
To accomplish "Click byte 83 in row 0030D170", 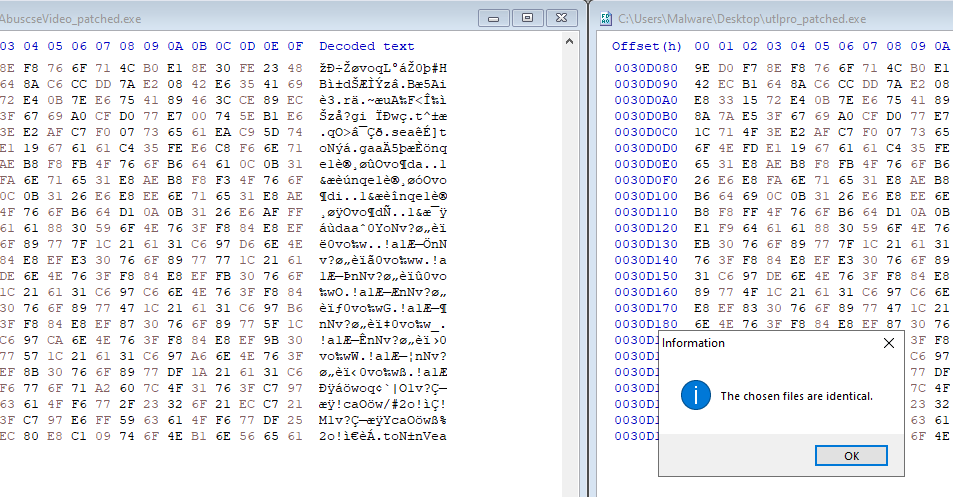I will point(750,308).
